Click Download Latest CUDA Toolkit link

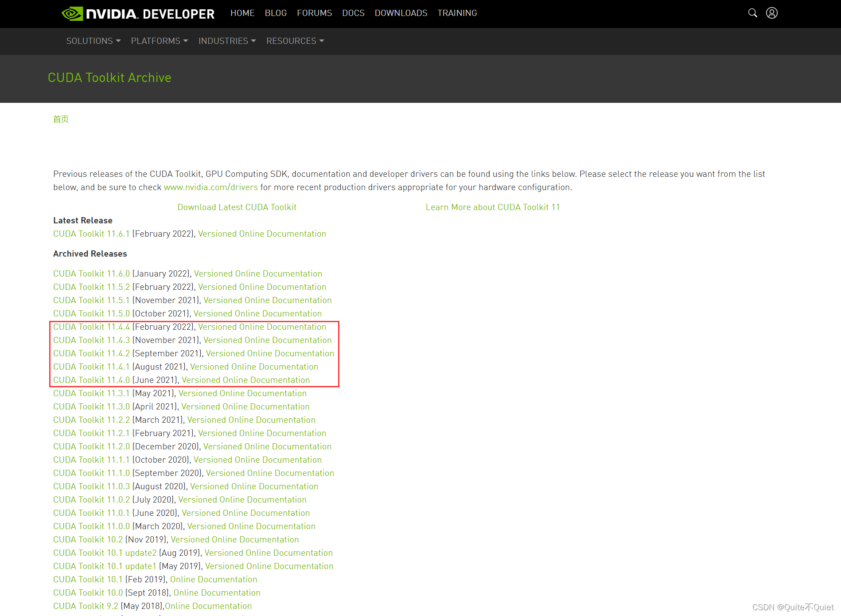[237, 207]
